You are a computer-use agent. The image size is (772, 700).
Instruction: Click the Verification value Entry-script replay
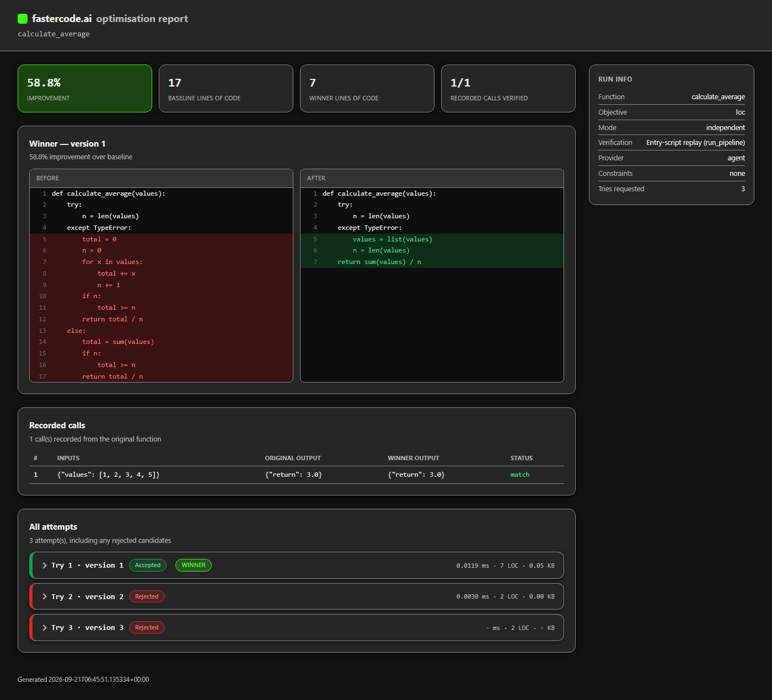click(695, 142)
